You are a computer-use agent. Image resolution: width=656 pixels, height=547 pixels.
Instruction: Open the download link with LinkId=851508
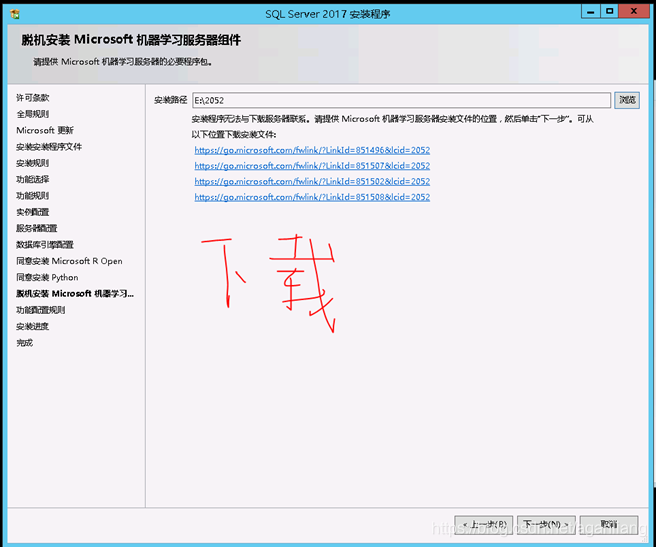312,197
